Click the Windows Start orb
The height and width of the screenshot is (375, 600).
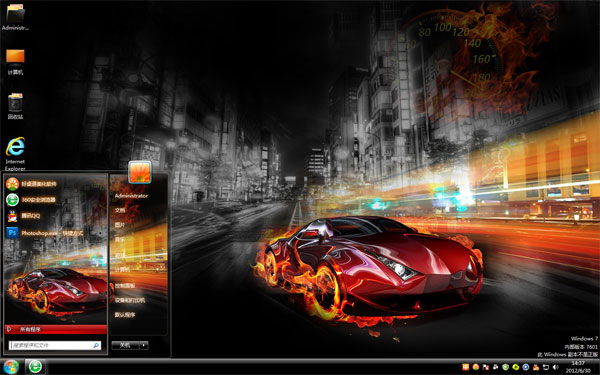11,367
